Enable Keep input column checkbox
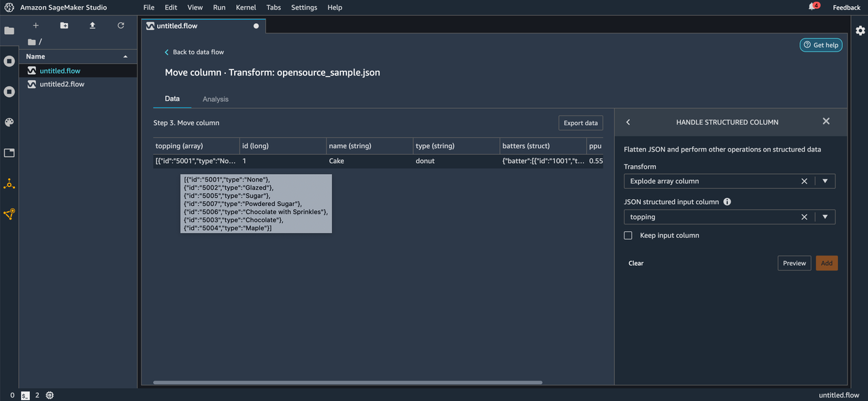The height and width of the screenshot is (401, 868). [628, 235]
